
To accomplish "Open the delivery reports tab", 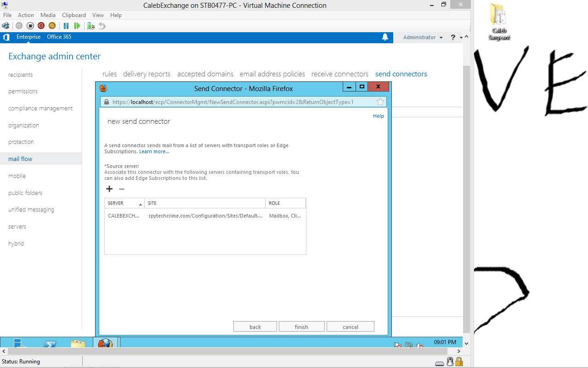I will click(x=147, y=74).
